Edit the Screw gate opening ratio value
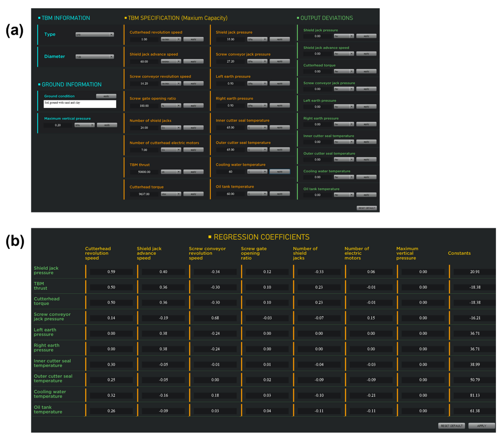The width and height of the screenshot is (504, 438). point(144,106)
